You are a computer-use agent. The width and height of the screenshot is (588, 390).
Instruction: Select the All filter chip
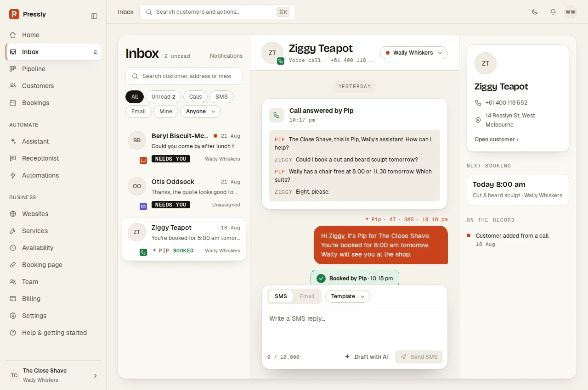[x=135, y=97]
